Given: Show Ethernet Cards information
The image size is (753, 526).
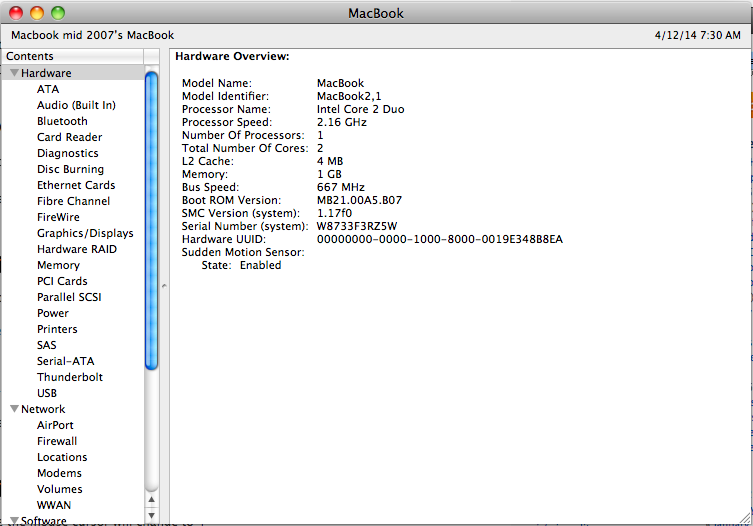Looking at the screenshot, I should pyautogui.click(x=76, y=185).
